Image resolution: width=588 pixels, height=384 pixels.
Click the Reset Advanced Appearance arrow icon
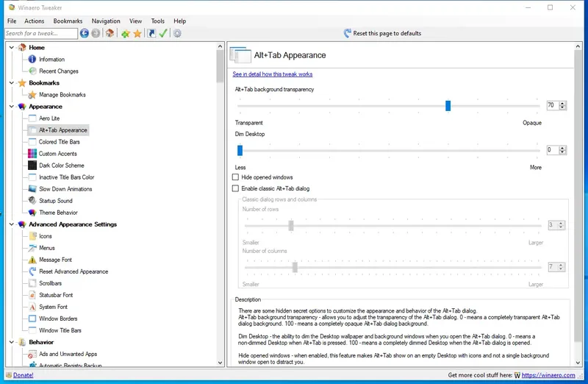32,271
